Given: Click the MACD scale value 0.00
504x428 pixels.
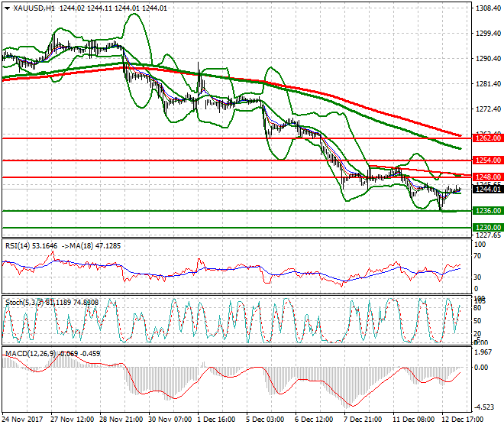Looking at the screenshot, I should click(x=481, y=367).
